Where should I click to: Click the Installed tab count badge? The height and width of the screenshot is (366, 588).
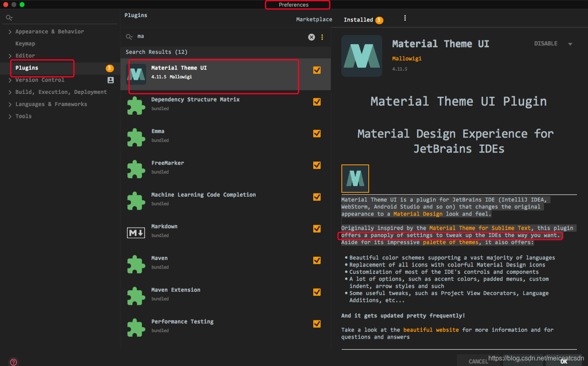point(379,20)
